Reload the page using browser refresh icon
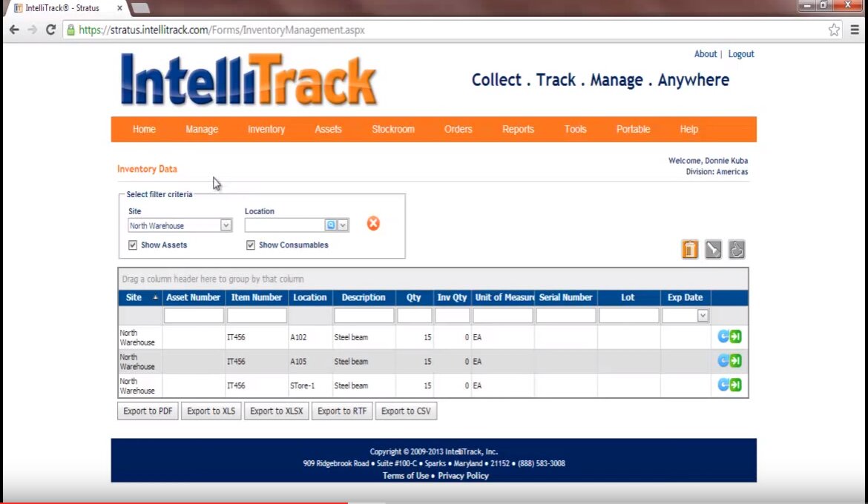This screenshot has height=504, width=868. [x=50, y=30]
